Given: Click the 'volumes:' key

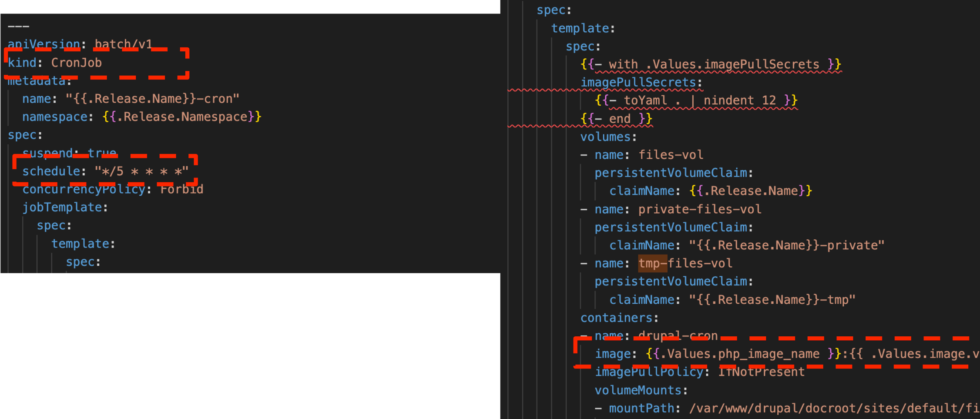Looking at the screenshot, I should point(609,137).
